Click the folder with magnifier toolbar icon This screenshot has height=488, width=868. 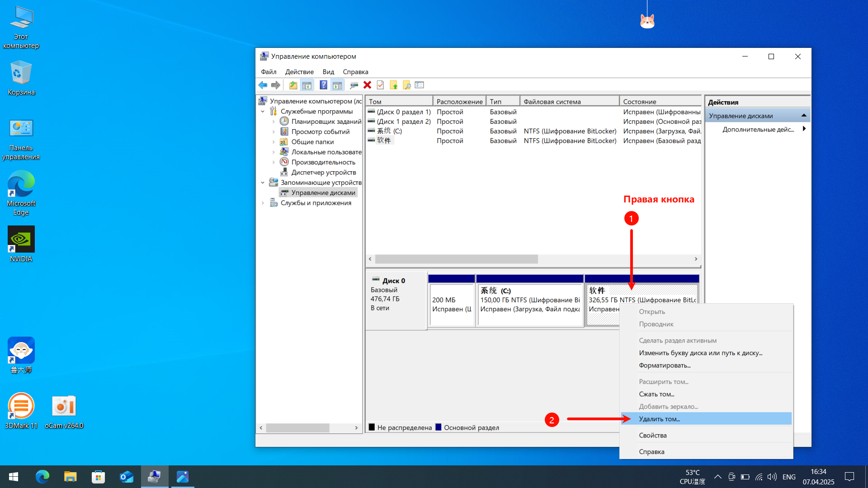(x=406, y=85)
